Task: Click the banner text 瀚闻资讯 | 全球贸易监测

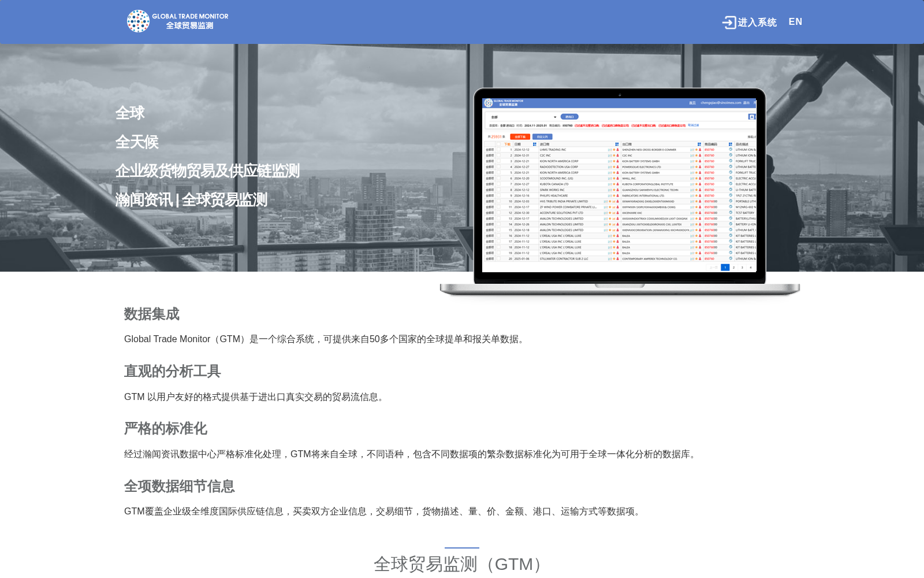Action: click(191, 200)
